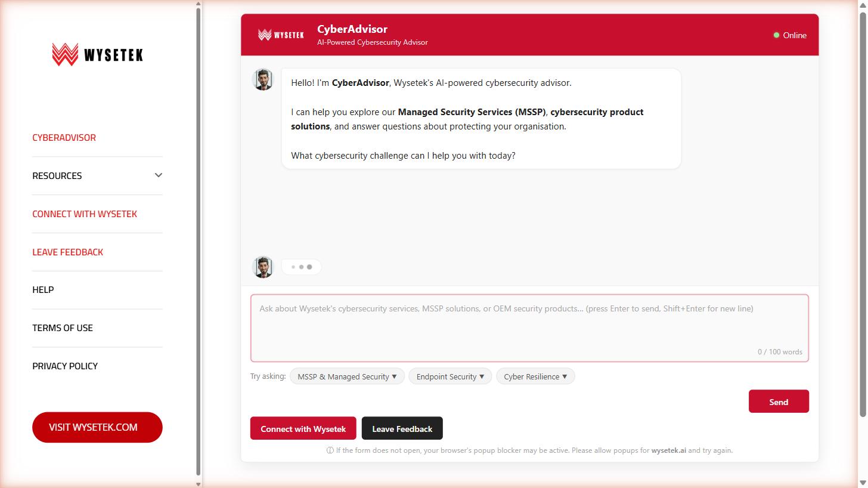The image size is (868, 488).
Task: Open the MSSP & Managed Security dropdown arrow
Action: click(394, 376)
